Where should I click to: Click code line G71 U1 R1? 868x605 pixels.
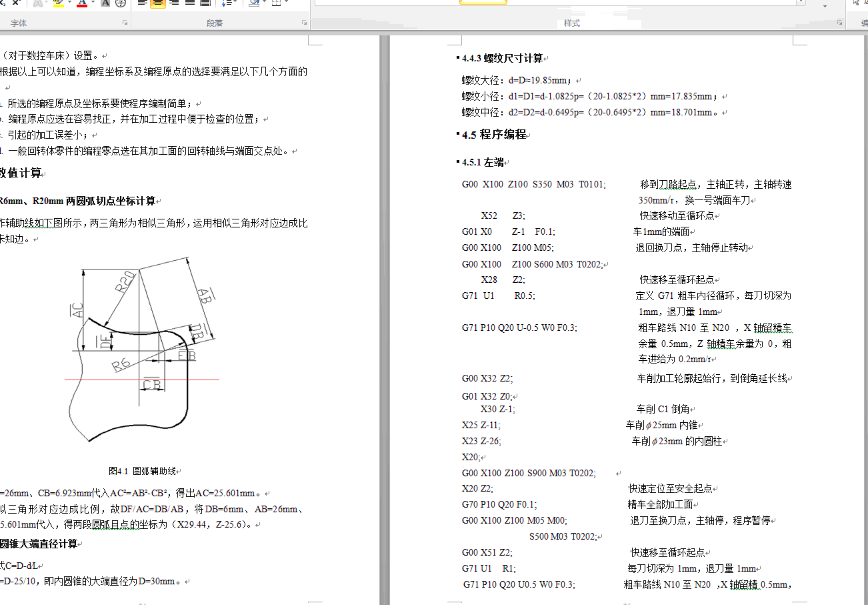[x=489, y=568]
